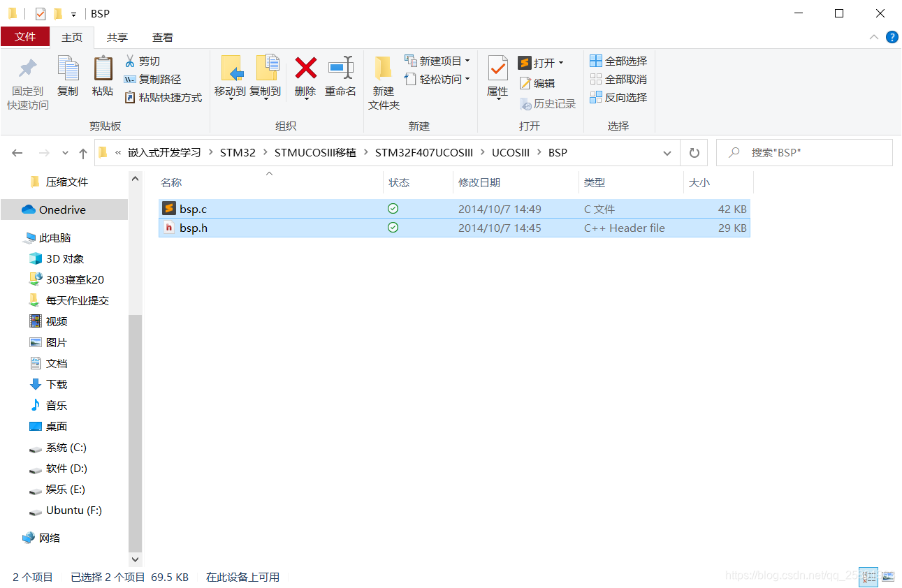Open the quick access toolbar customize dropdown

[x=73, y=14]
